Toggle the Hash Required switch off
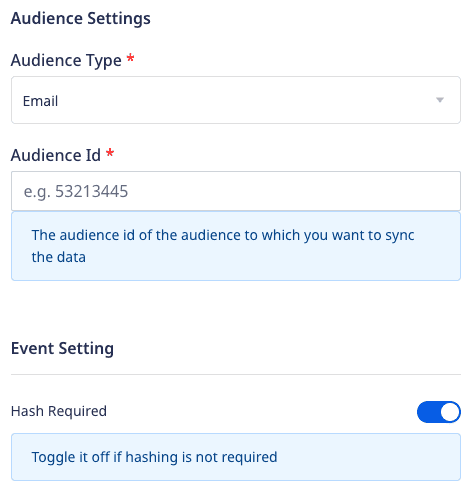 click(439, 412)
